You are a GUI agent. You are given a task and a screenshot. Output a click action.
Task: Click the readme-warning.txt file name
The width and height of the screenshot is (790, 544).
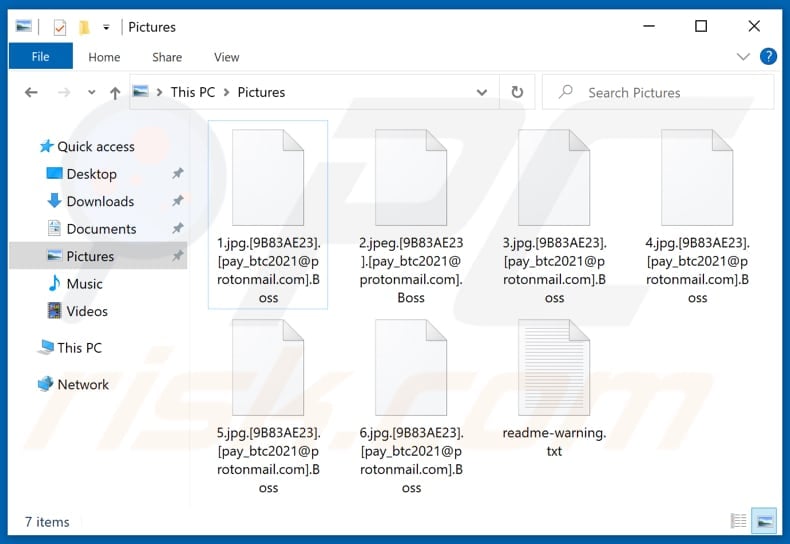[x=554, y=442]
